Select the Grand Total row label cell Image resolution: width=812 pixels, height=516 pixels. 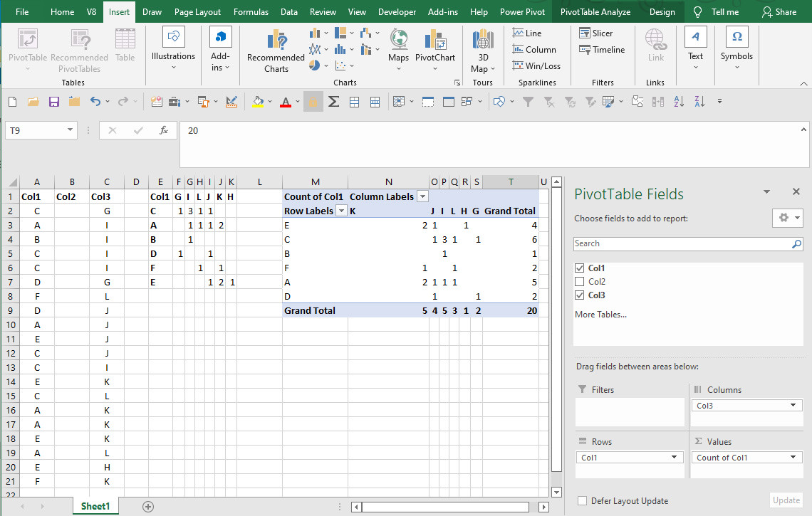coord(315,310)
